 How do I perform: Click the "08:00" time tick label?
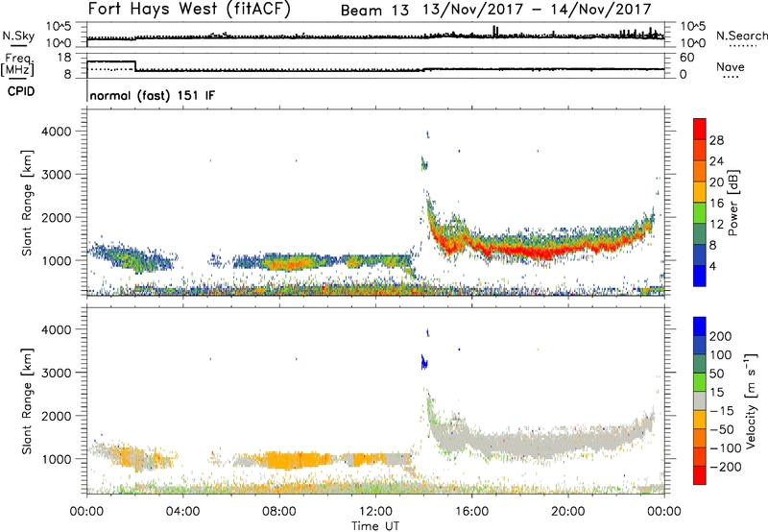279,511
